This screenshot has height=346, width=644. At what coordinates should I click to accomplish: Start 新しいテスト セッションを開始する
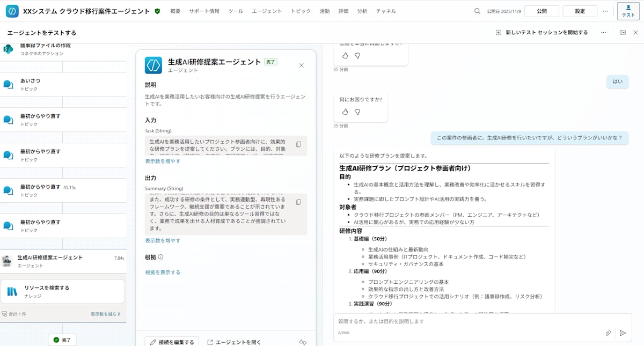tap(542, 32)
